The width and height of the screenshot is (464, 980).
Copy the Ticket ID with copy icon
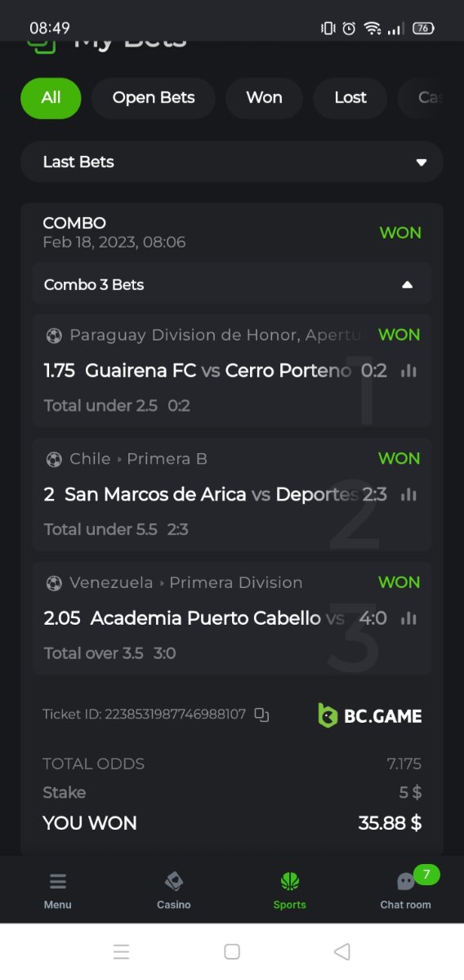pos(261,715)
